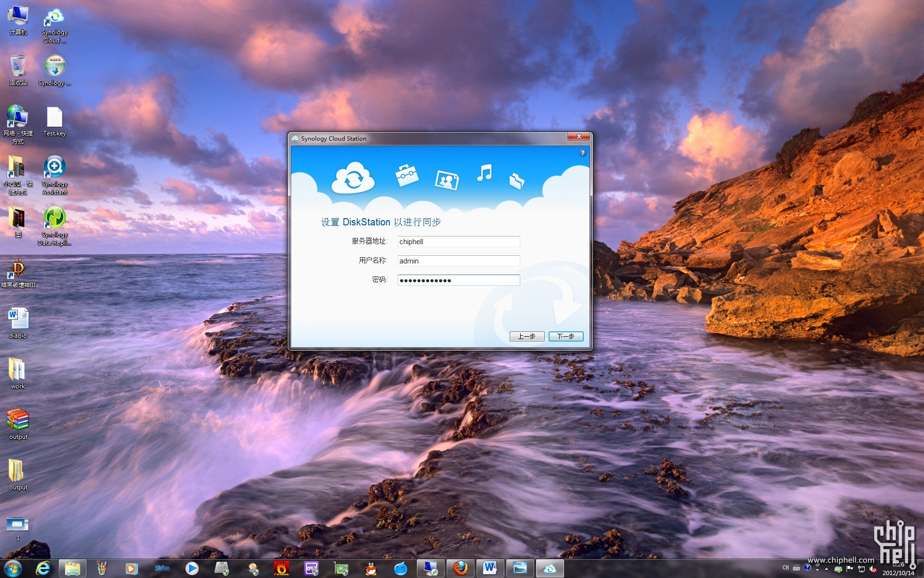Open network tray icon

(x=861, y=569)
